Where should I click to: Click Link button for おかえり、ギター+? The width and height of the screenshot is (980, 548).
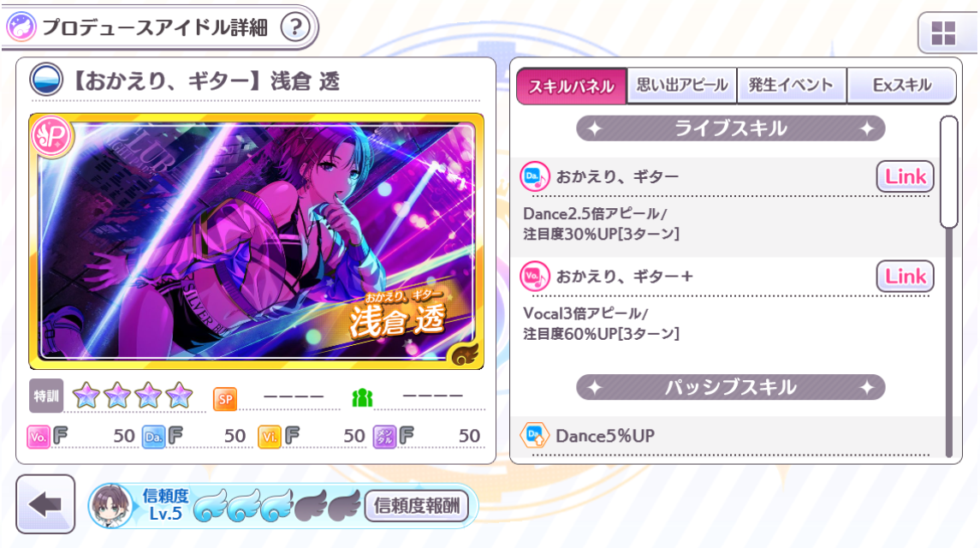(x=905, y=276)
